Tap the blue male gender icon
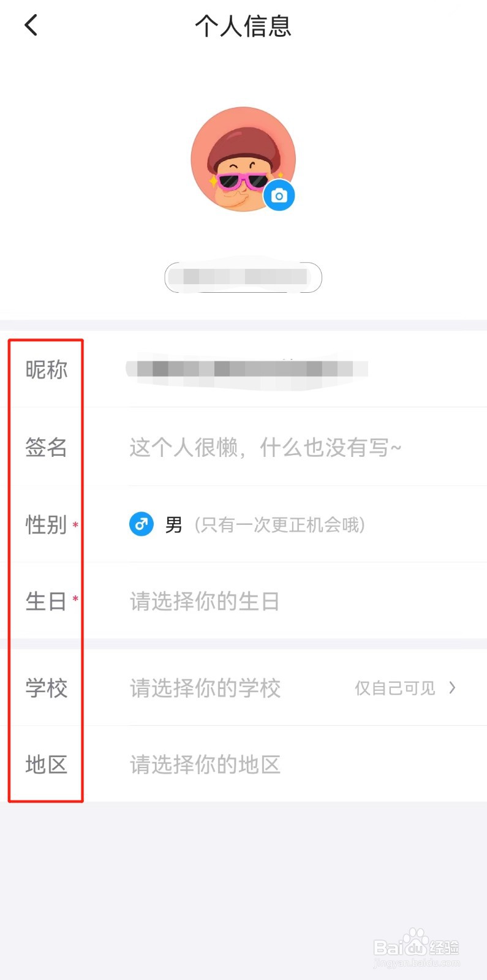Screen dimensions: 487x980 tap(142, 525)
